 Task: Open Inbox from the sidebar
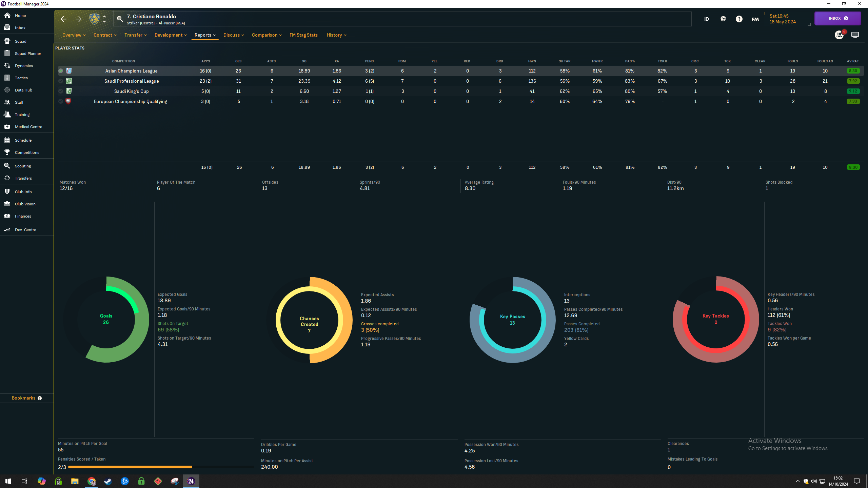coord(7,28)
